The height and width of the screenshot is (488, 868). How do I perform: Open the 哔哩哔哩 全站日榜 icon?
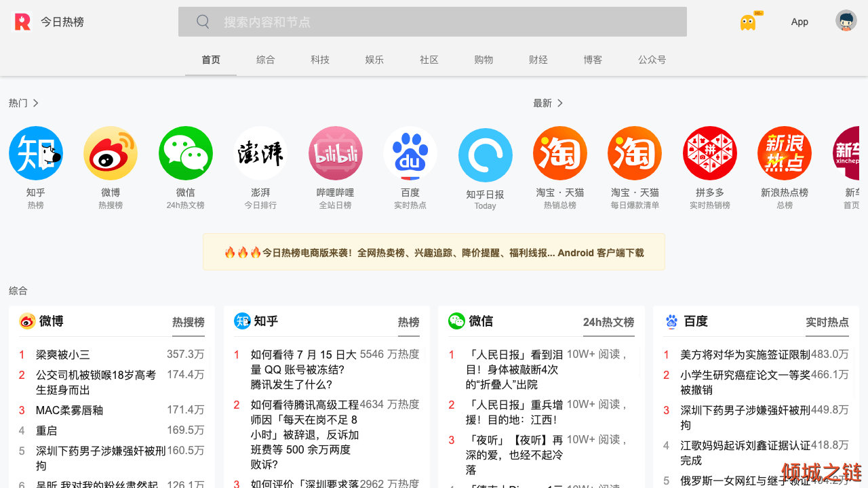pyautogui.click(x=336, y=153)
